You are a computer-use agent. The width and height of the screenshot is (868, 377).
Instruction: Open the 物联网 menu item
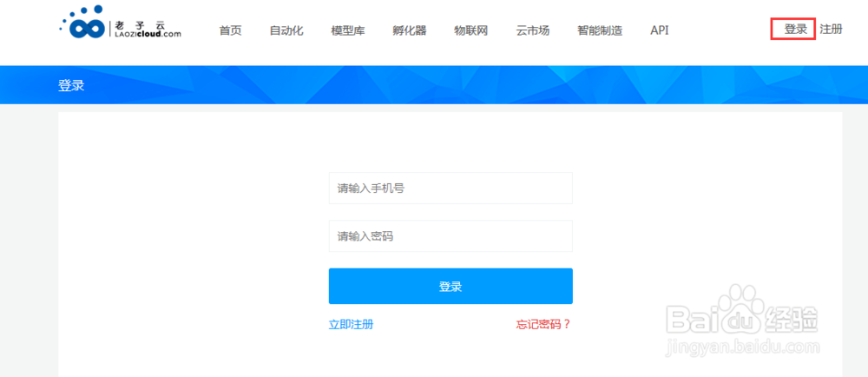471,30
